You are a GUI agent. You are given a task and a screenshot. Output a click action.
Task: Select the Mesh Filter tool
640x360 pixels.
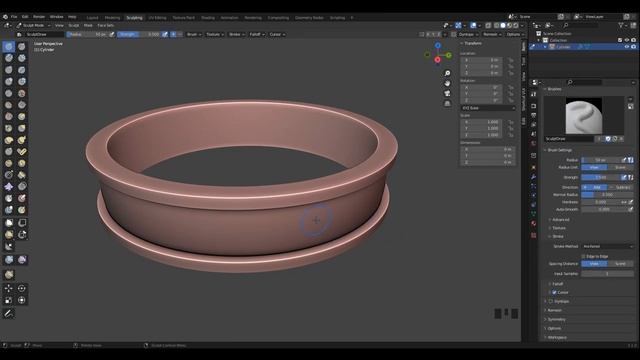[9, 260]
